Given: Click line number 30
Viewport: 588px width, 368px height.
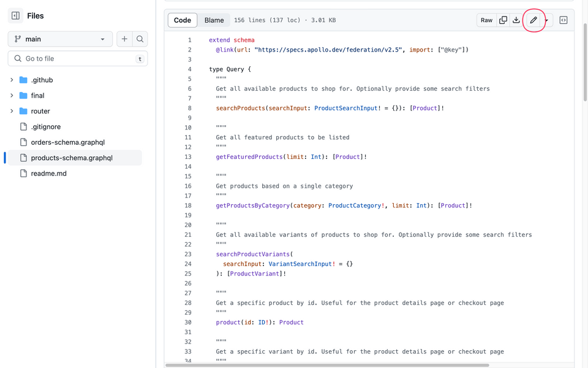Looking at the screenshot, I should click(x=188, y=322).
